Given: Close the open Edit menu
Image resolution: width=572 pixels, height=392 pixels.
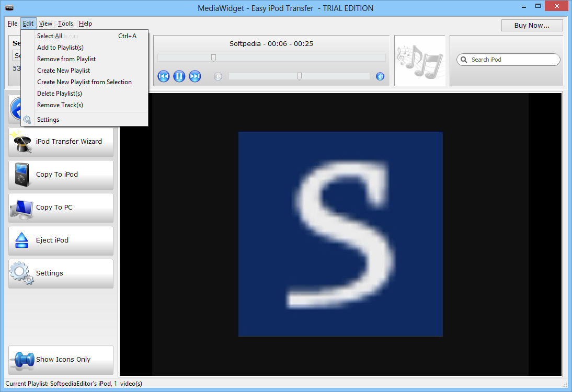Looking at the screenshot, I should click(28, 24).
